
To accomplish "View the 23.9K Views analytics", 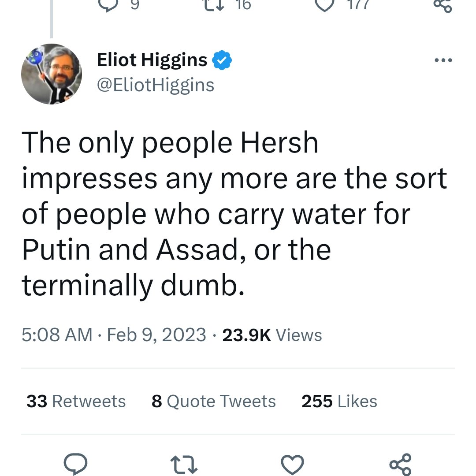I will click(x=272, y=335).
